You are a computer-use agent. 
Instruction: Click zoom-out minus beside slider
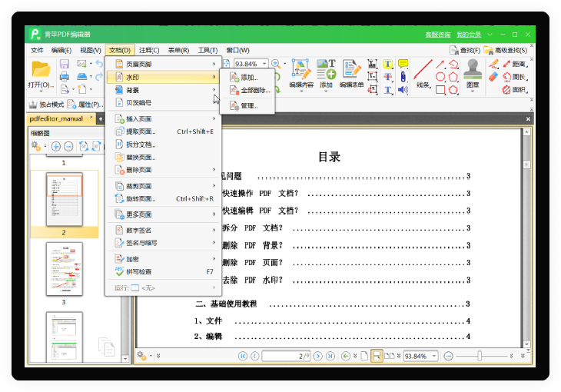(x=448, y=356)
